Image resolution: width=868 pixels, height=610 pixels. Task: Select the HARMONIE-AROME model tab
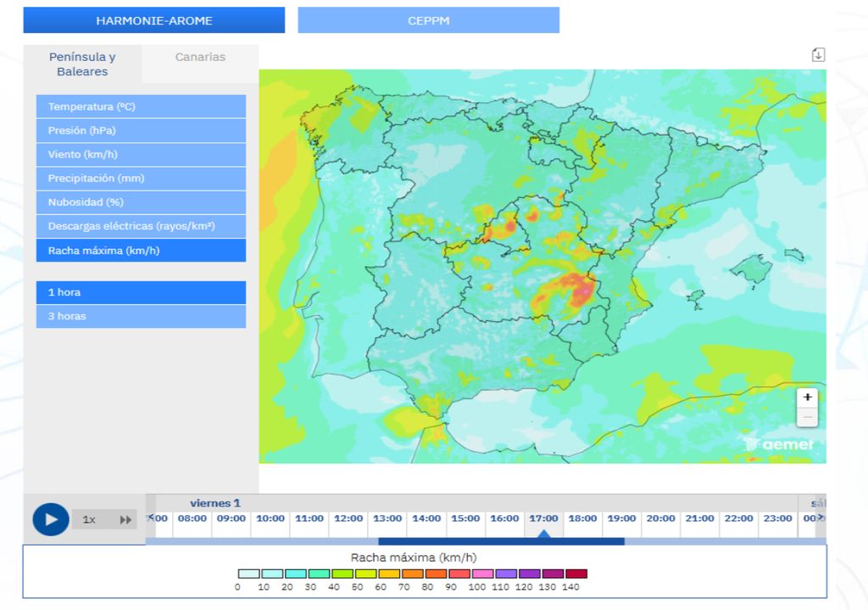(x=154, y=20)
